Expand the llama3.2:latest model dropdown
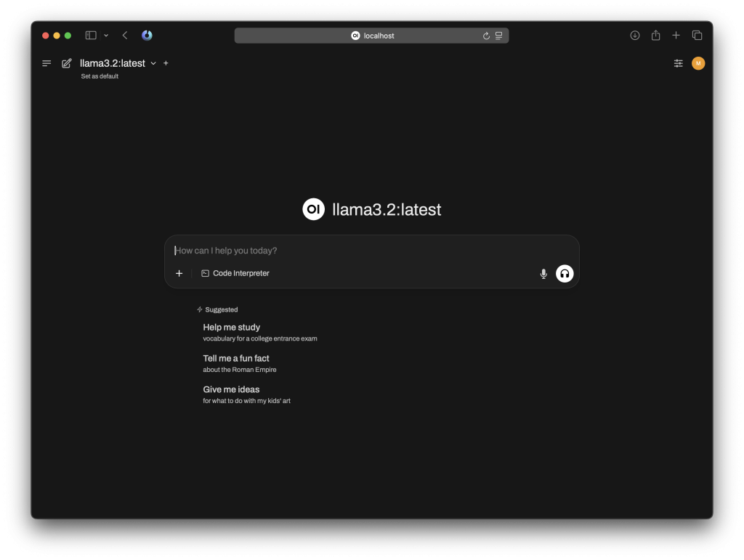The width and height of the screenshot is (744, 560). pos(153,63)
